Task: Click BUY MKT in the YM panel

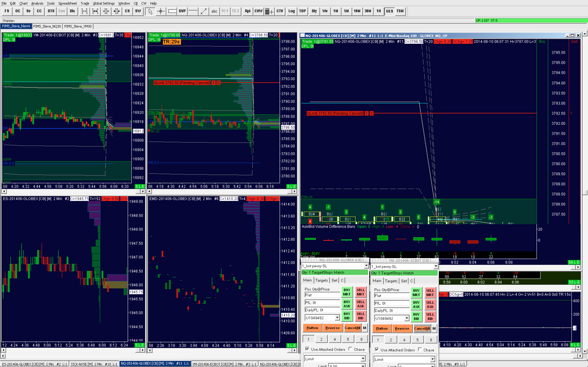Action: point(416,293)
